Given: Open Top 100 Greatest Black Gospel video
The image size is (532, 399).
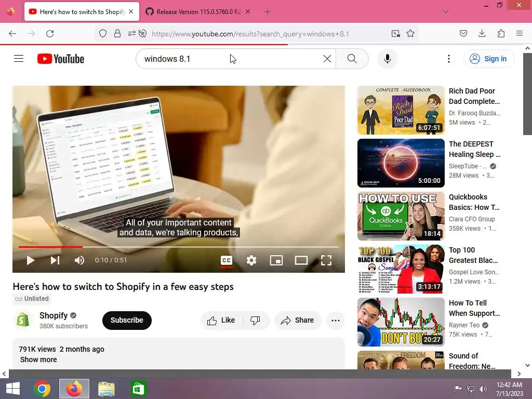Looking at the screenshot, I should 401,269.
